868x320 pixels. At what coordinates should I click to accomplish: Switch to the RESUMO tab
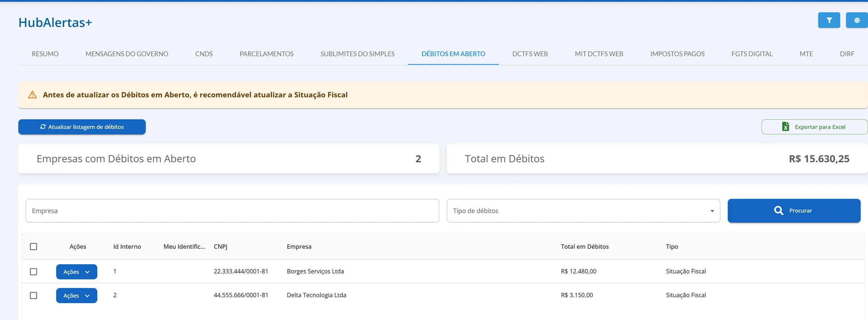[x=45, y=54]
